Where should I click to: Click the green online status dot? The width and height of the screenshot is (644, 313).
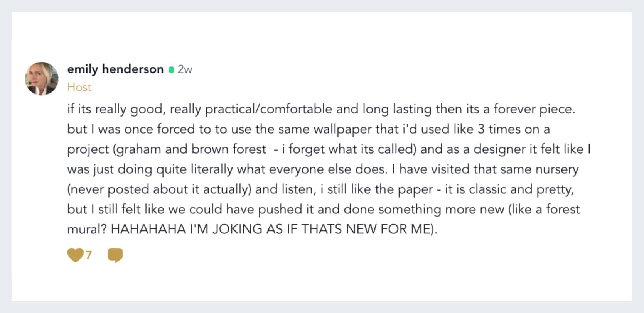point(171,70)
